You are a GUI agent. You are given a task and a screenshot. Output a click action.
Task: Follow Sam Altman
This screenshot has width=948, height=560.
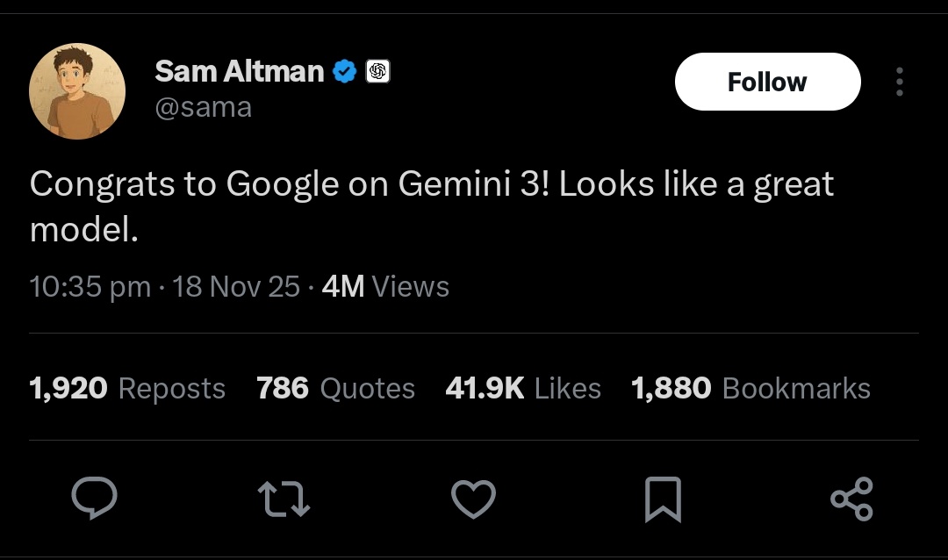(x=767, y=82)
